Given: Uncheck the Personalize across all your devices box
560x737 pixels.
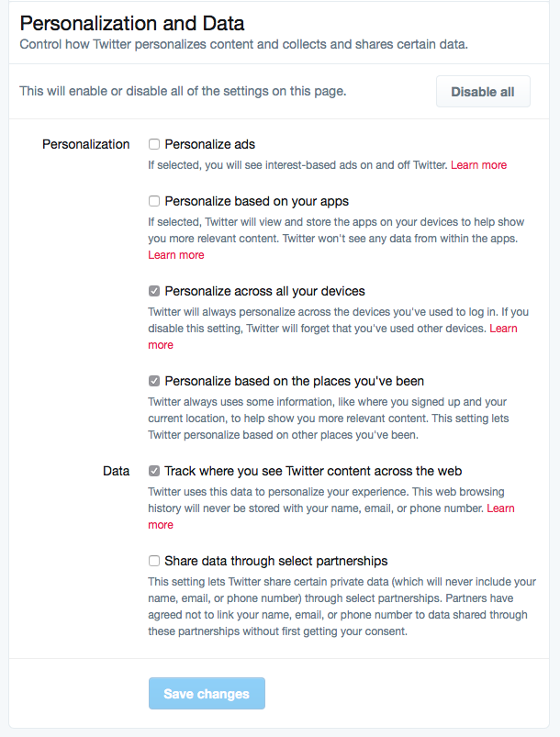Looking at the screenshot, I should 154,291.
